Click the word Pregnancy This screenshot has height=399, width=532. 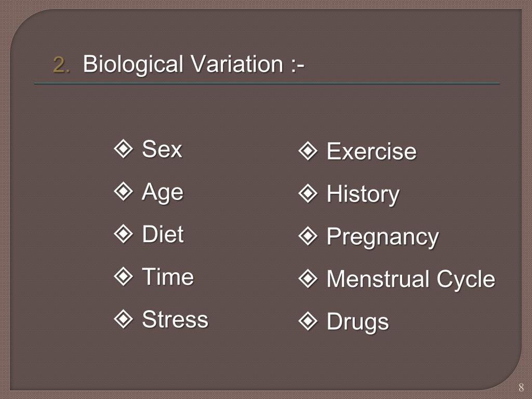[383, 237]
